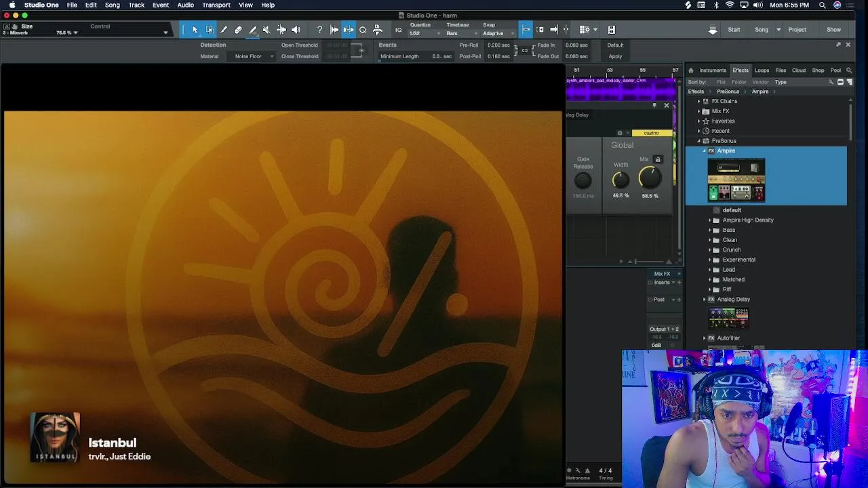Select the Eraser tool
The image size is (868, 488).
238,30
